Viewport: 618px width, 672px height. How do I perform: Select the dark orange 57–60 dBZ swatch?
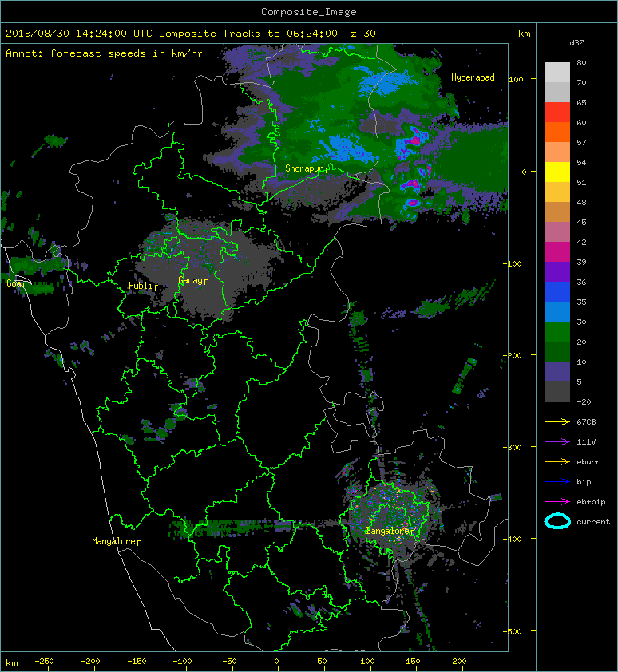coord(557,132)
